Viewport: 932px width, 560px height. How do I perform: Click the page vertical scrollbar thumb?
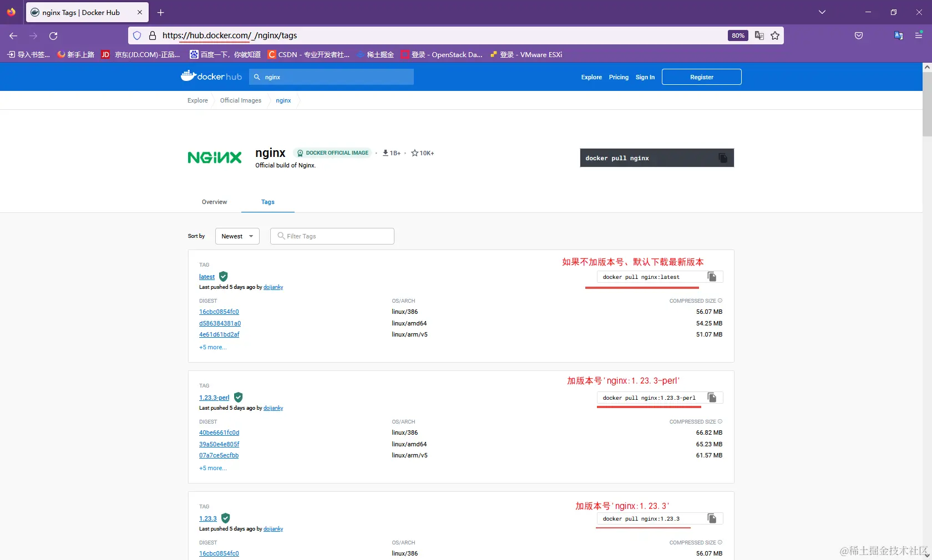(x=927, y=104)
